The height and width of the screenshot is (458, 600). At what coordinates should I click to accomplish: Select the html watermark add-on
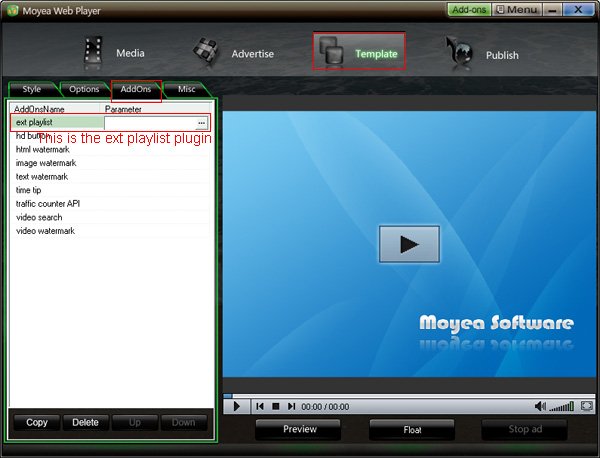pos(110,149)
